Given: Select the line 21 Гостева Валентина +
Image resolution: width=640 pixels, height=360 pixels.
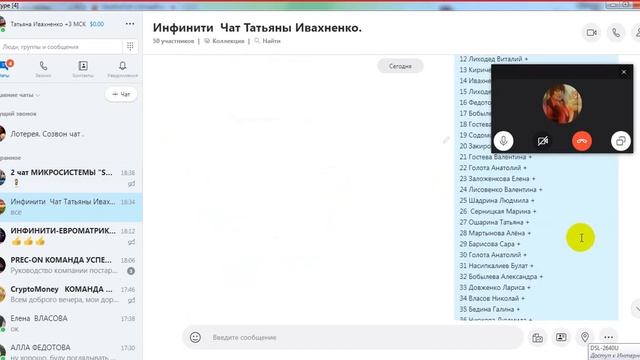Looking at the screenshot, I should (x=496, y=157).
